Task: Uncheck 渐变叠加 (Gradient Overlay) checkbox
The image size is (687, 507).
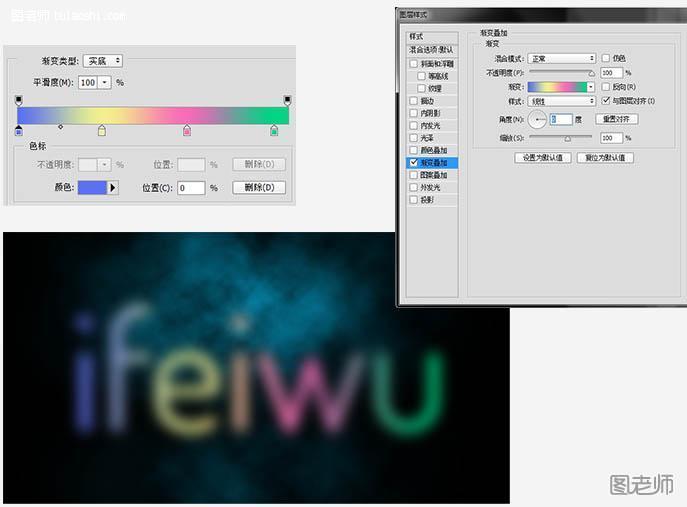Action: (x=414, y=163)
